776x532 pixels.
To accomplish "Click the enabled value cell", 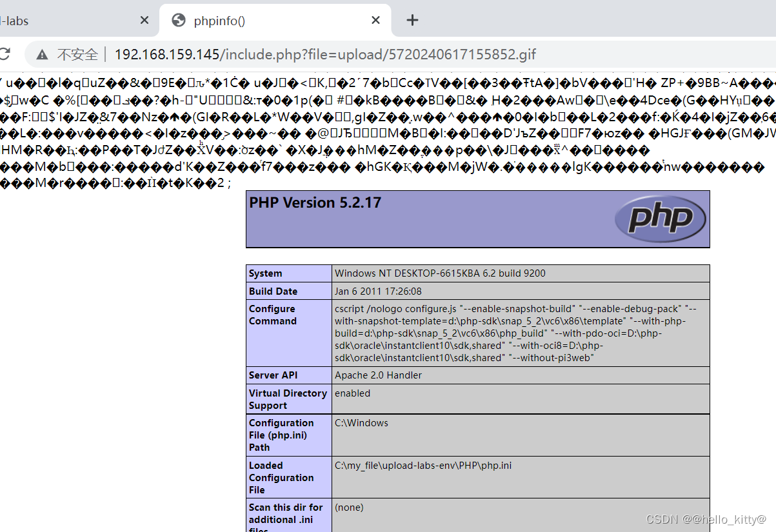I will click(x=521, y=399).
